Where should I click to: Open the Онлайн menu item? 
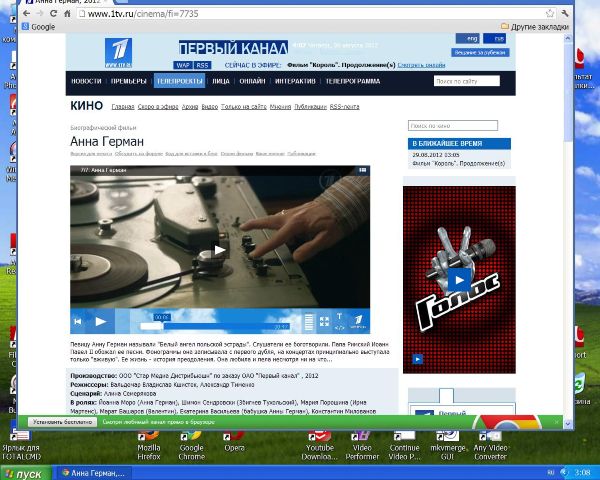click(x=252, y=81)
